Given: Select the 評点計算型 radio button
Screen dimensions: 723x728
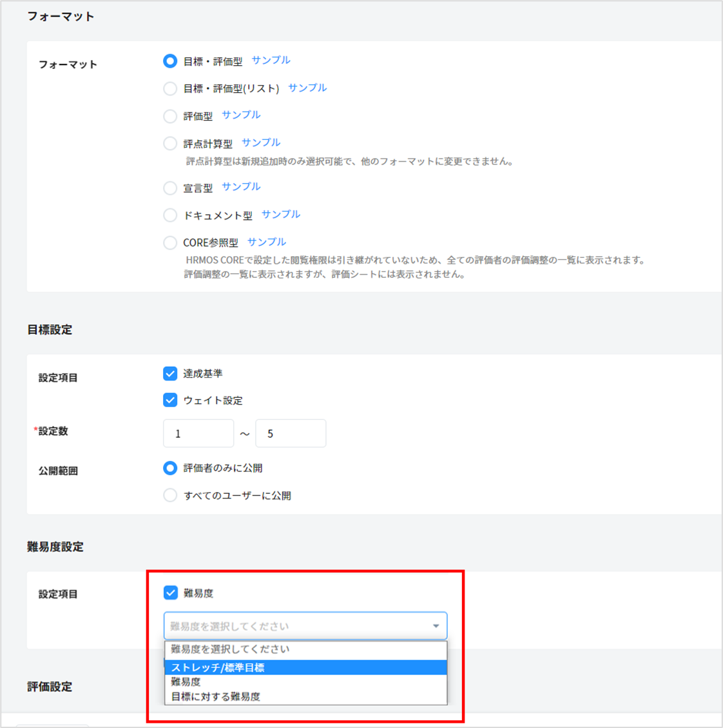Looking at the screenshot, I should [170, 144].
